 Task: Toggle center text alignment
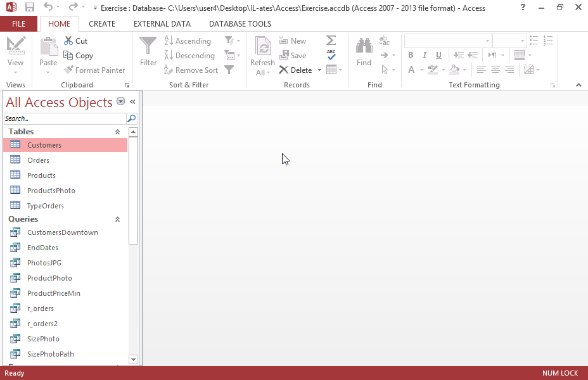(495, 70)
